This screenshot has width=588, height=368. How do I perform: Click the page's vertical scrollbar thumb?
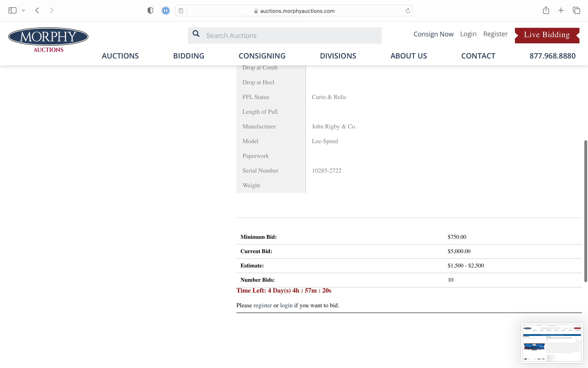(586, 211)
